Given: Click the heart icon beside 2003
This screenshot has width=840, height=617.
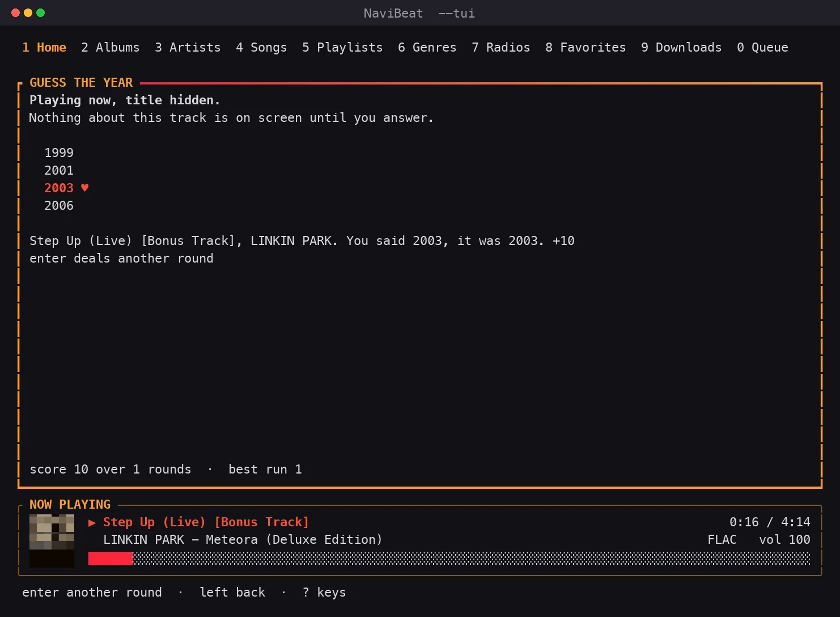Looking at the screenshot, I should [x=84, y=188].
